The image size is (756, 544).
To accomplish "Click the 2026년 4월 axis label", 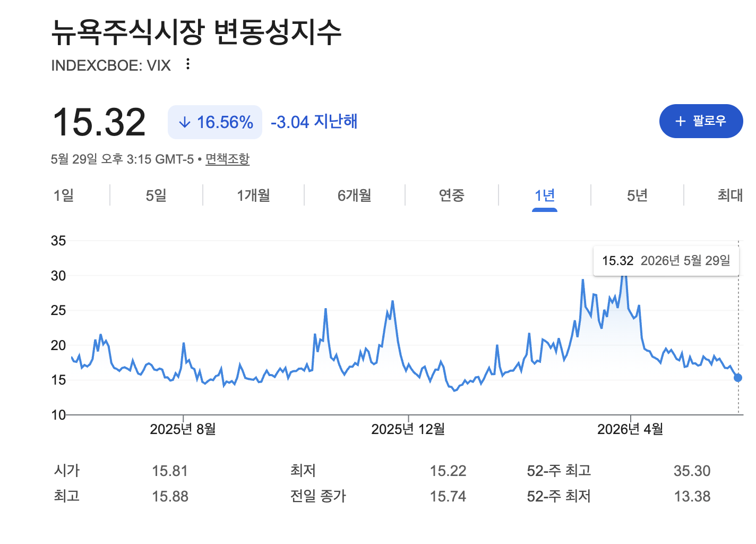I will tap(630, 429).
